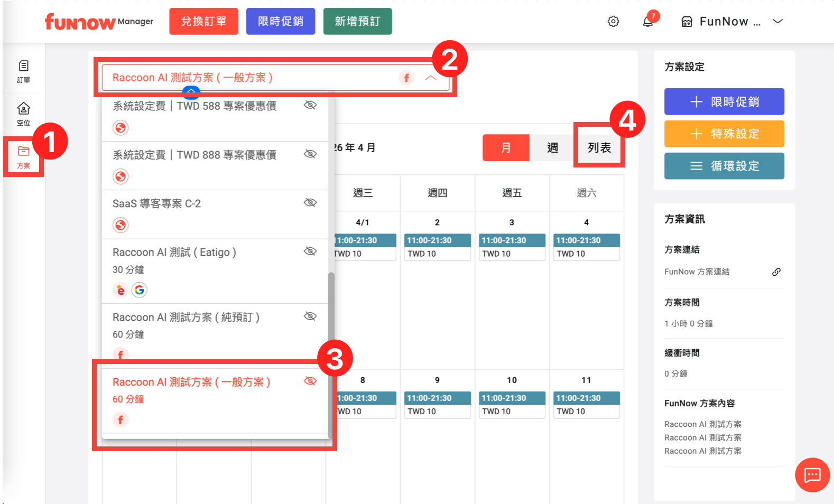Toggle visibility of SaaS 導客專案 C-2

pos(310,203)
